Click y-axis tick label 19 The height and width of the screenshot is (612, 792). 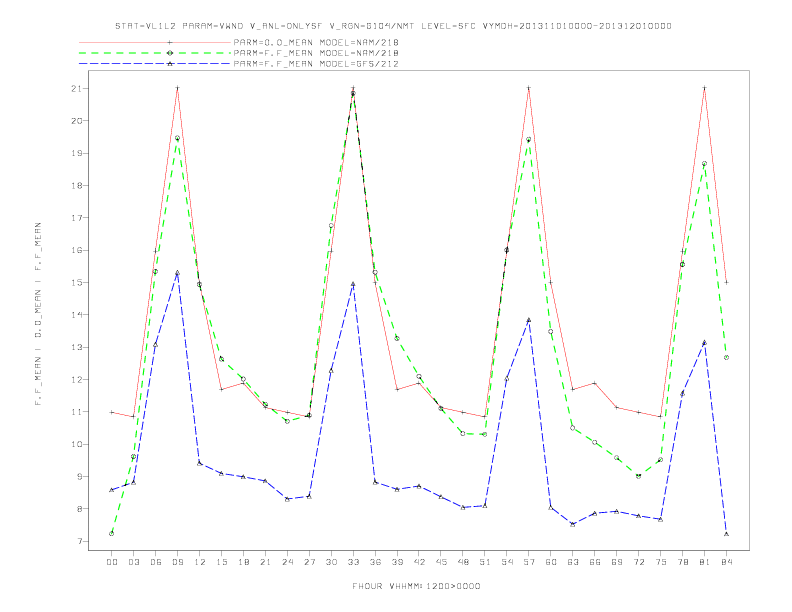coord(77,153)
